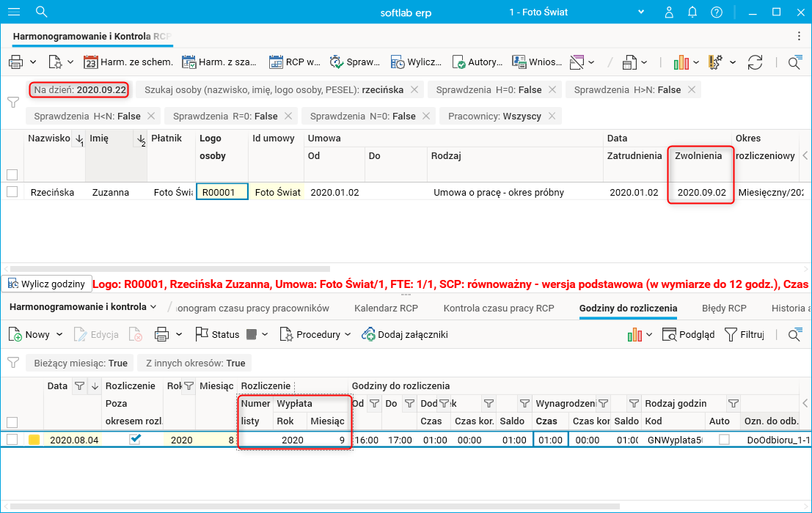Expand the Status dropdown arrow
Screen dimensions: 812x513
(x=265, y=335)
